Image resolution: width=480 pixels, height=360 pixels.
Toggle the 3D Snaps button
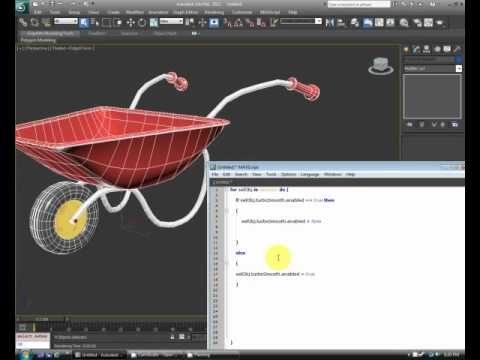(x=228, y=23)
